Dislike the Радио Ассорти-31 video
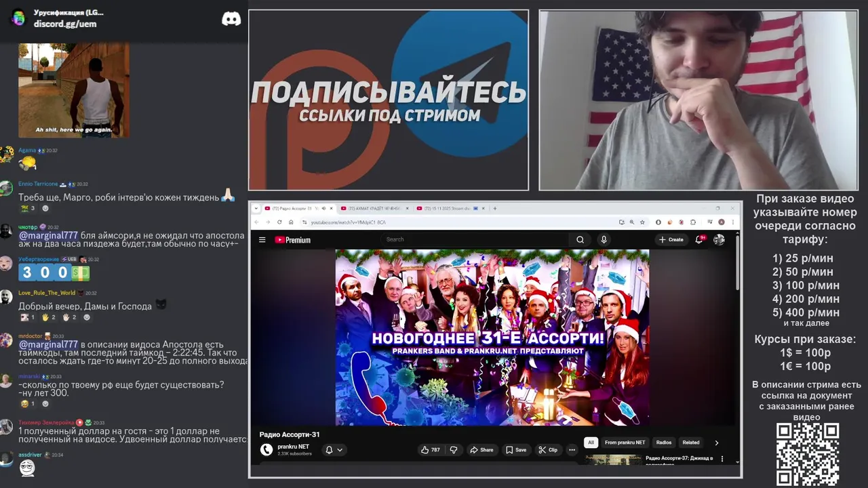Screen dimensions: 868x488 pyautogui.click(x=454, y=449)
